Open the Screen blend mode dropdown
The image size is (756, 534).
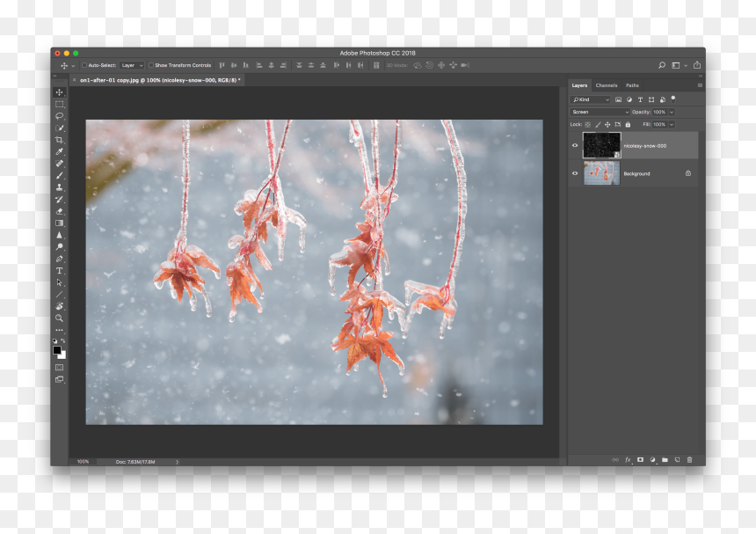600,112
